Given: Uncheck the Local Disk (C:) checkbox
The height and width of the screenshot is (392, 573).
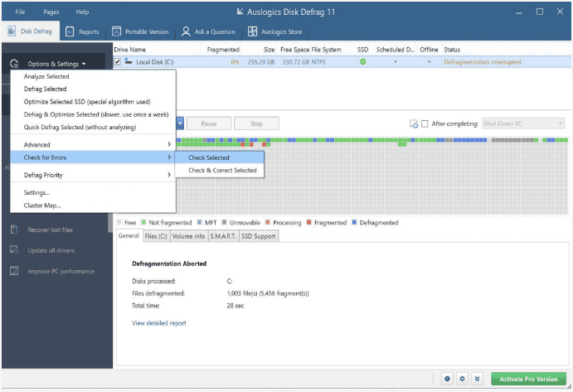Looking at the screenshot, I should (117, 61).
